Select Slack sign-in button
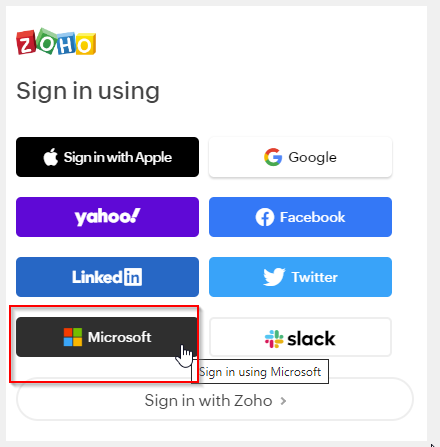The width and height of the screenshot is (440, 447). (300, 337)
